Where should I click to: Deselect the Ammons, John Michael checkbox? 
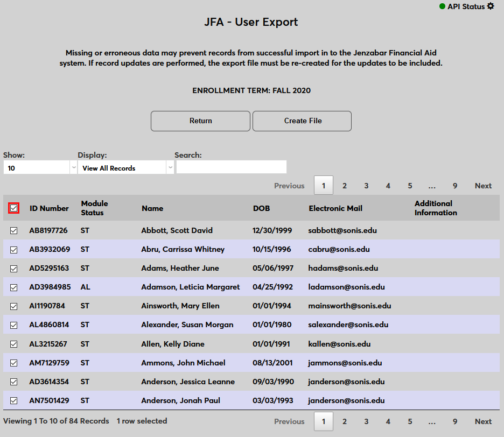click(14, 363)
